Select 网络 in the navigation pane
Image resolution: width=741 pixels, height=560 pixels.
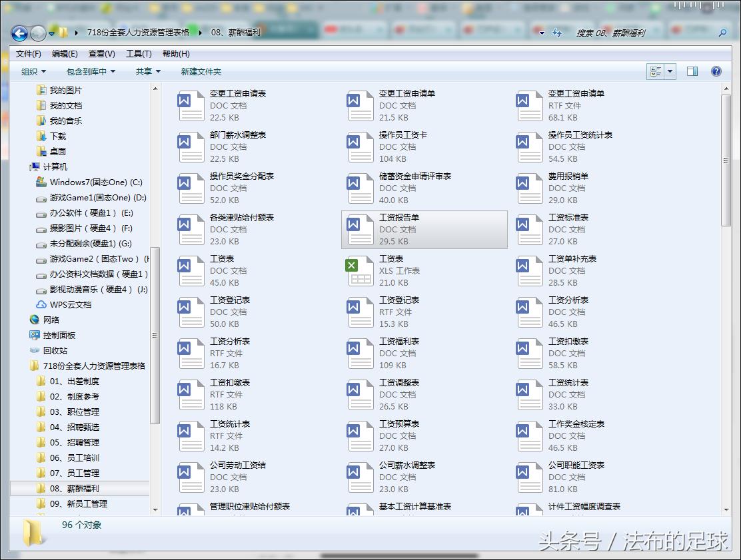[50, 320]
